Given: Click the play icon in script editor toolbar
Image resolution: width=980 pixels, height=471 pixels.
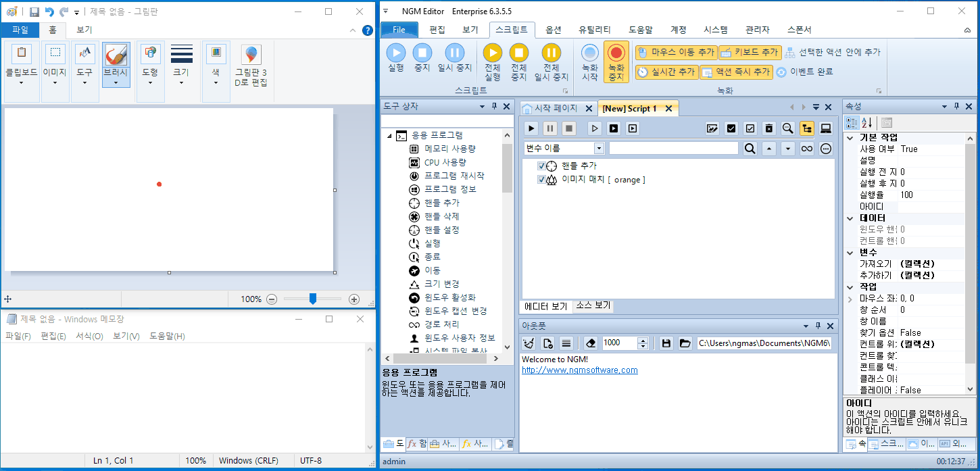Looking at the screenshot, I should pos(532,128).
